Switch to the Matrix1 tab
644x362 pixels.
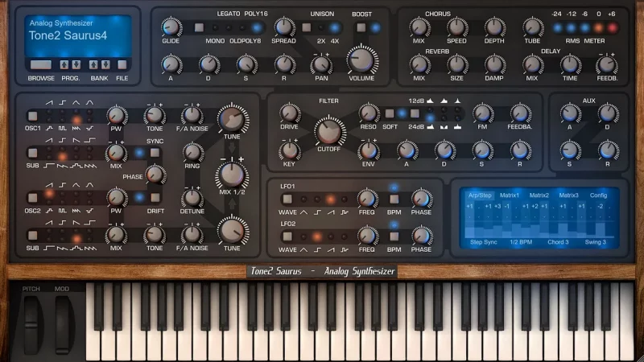(509, 195)
